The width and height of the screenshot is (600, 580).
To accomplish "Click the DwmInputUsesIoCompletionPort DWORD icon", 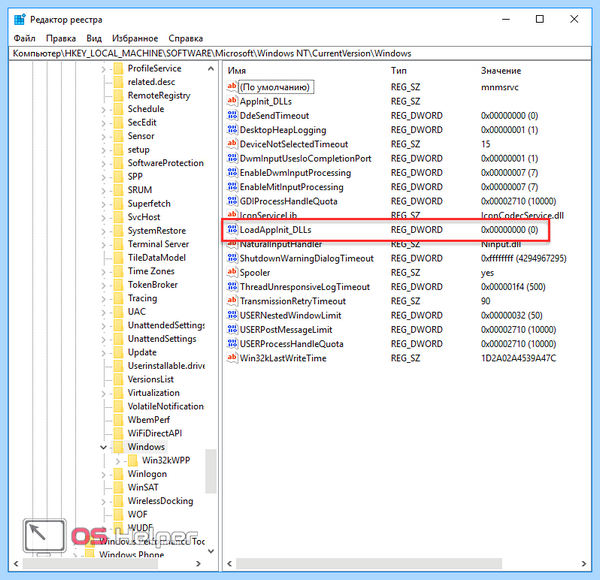I will pyautogui.click(x=232, y=158).
